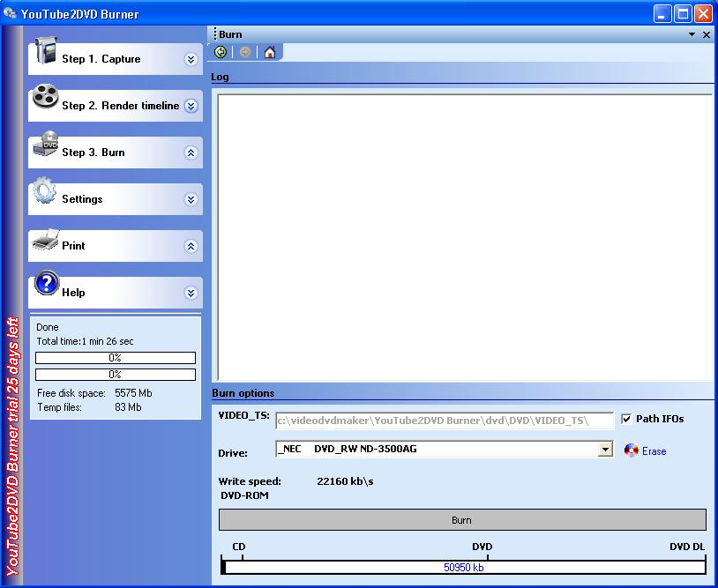Click the app icon in title bar
Viewport: 718px width, 588px height.
pos(10,13)
